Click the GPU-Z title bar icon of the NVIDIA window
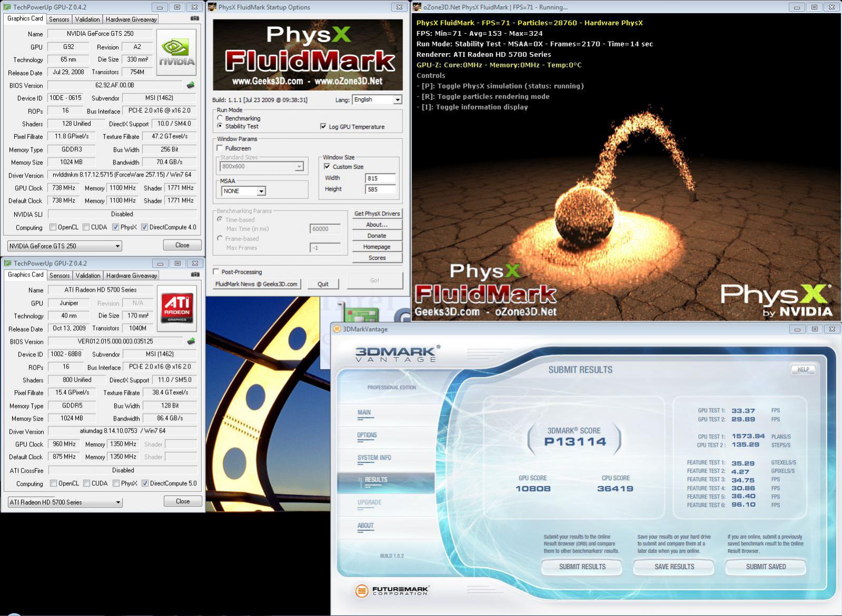 click(x=7, y=7)
